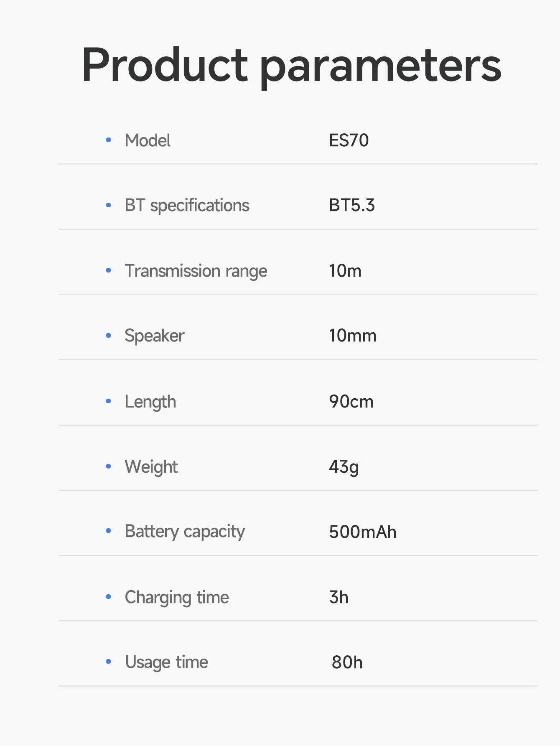This screenshot has width=560, height=746.
Task: Click the 10m transmission range value
Action: 345,271
